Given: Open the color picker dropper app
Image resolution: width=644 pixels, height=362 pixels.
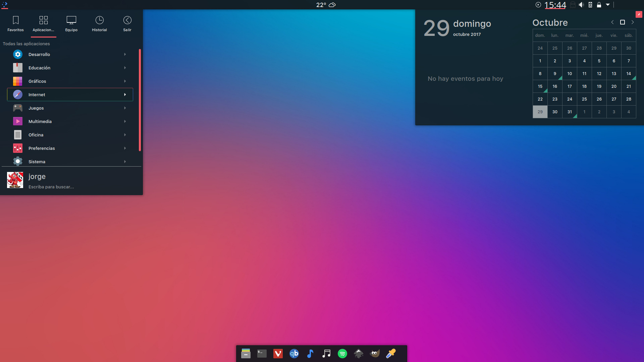Looking at the screenshot, I should (x=391, y=354).
